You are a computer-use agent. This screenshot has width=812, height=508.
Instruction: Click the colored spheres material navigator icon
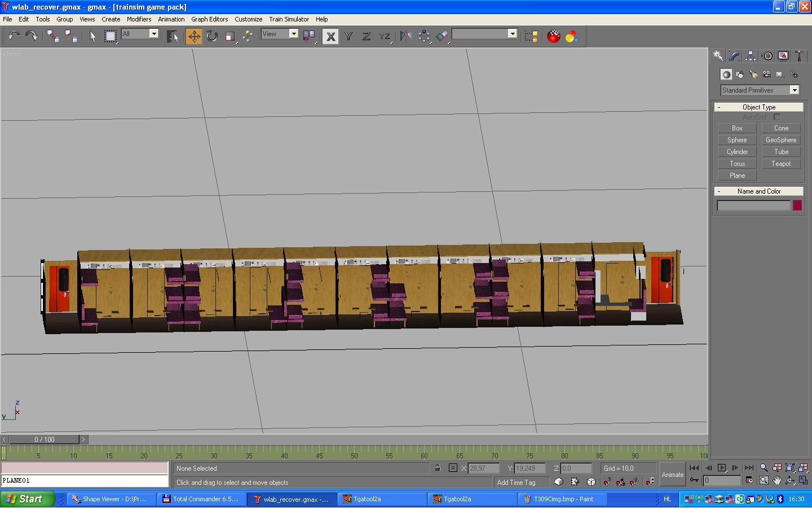tap(572, 36)
